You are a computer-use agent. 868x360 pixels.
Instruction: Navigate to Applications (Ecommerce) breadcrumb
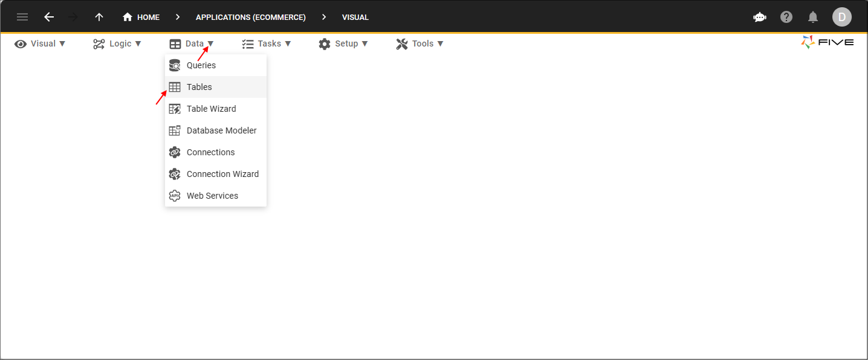coord(250,17)
